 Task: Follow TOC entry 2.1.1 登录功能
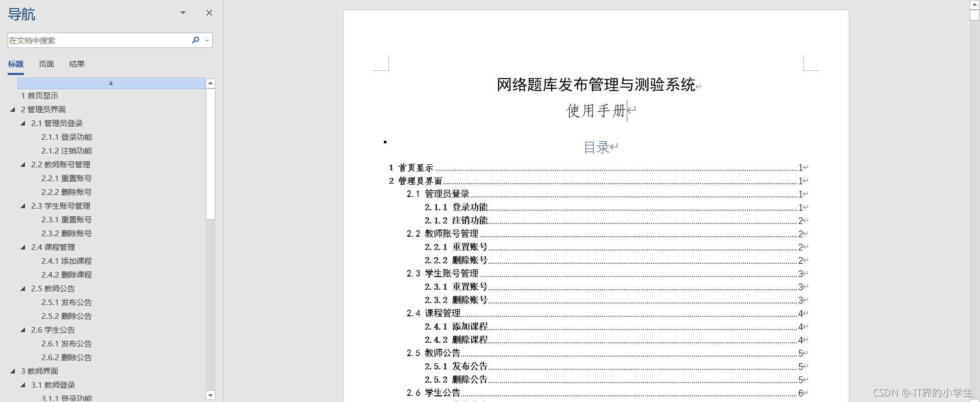pyautogui.click(x=614, y=207)
